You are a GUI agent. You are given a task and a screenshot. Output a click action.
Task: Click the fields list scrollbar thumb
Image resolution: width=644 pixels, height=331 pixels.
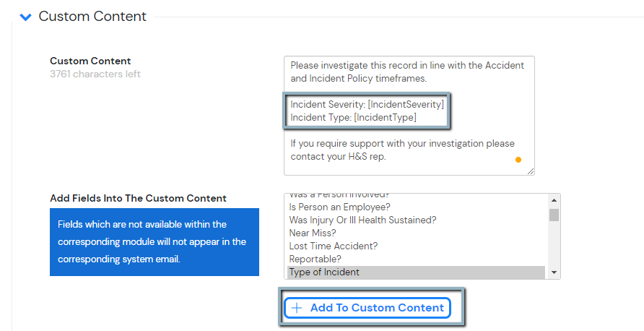pyautogui.click(x=554, y=215)
